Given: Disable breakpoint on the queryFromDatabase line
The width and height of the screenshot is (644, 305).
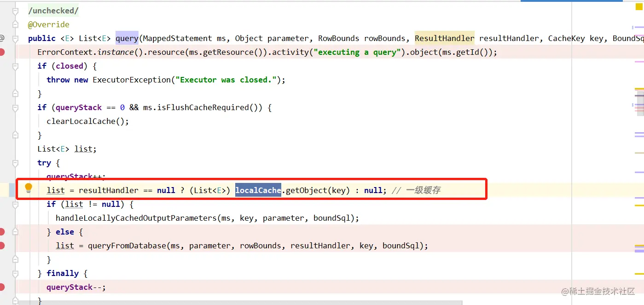Looking at the screenshot, I should (x=2, y=246).
